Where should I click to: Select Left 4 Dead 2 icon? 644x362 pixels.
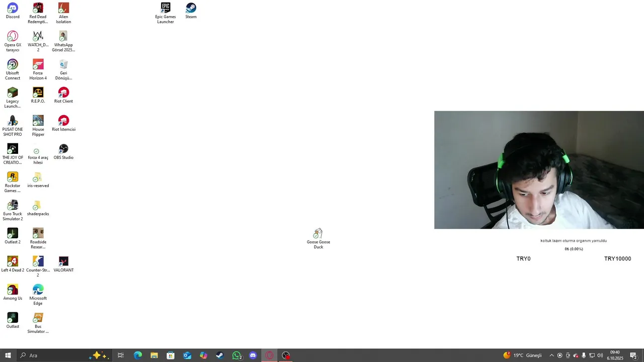(13, 264)
